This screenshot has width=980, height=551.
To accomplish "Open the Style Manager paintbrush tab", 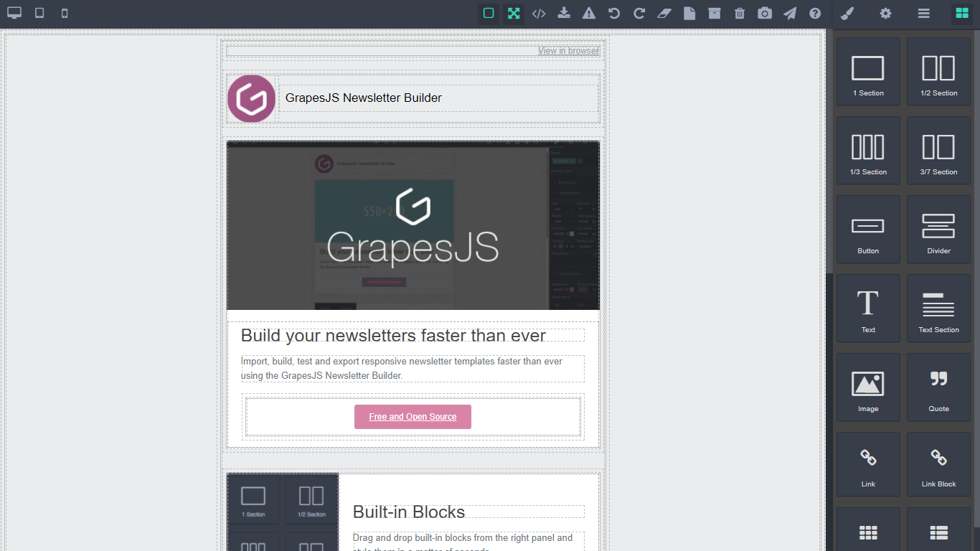I will point(847,13).
